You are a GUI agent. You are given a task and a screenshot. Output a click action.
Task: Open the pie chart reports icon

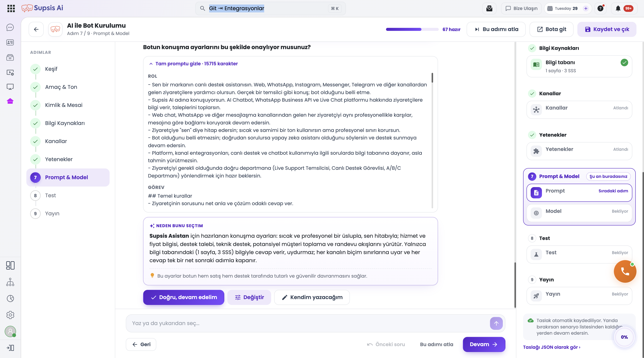[x=10, y=299]
